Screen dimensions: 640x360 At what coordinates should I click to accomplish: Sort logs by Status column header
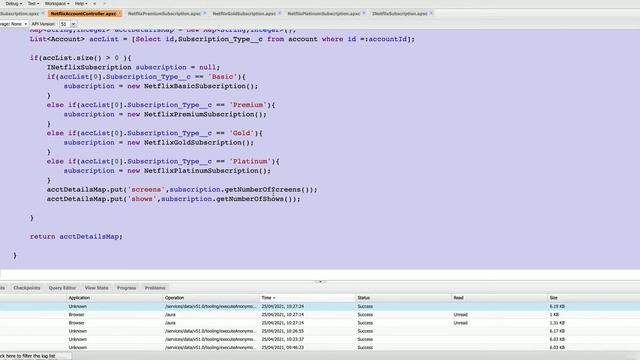[x=403, y=298]
